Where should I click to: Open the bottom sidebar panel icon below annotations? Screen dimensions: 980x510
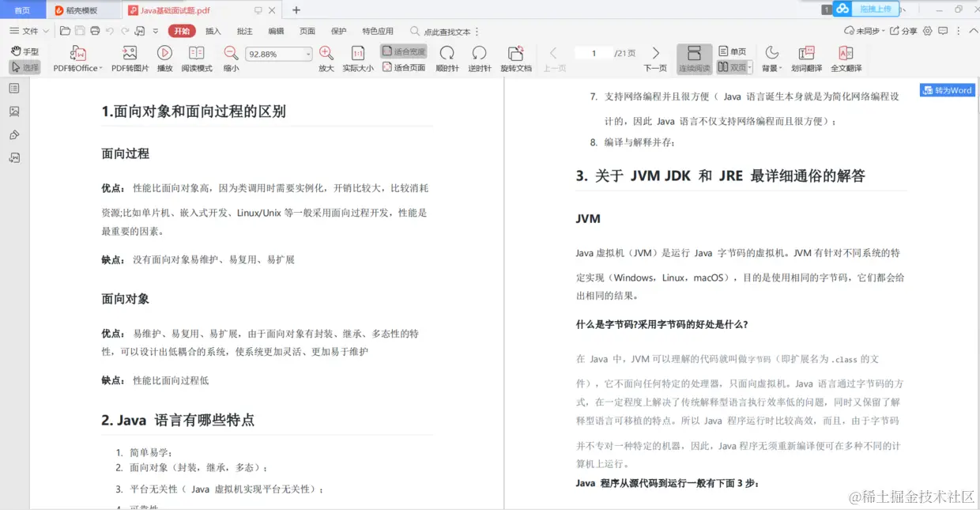click(14, 157)
